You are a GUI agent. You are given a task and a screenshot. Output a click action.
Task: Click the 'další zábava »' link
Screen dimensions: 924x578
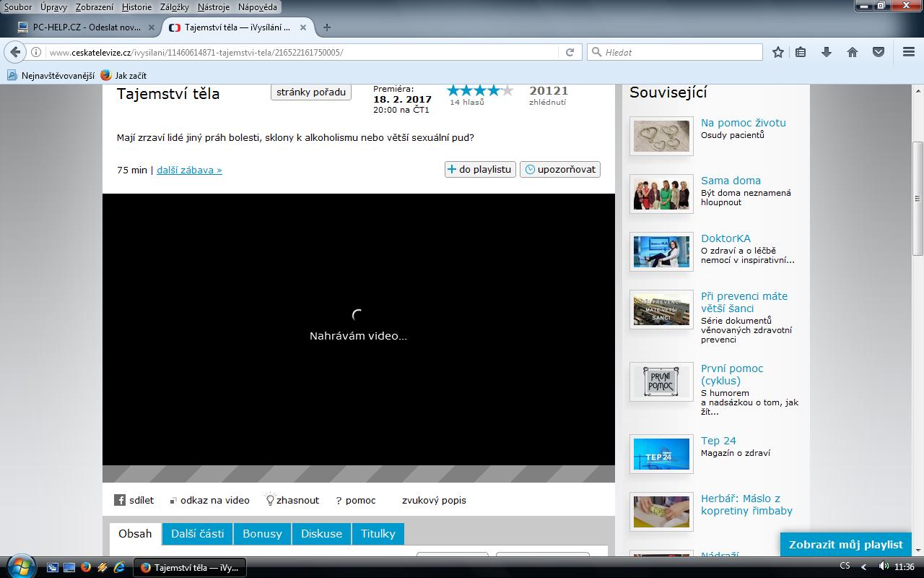(189, 170)
